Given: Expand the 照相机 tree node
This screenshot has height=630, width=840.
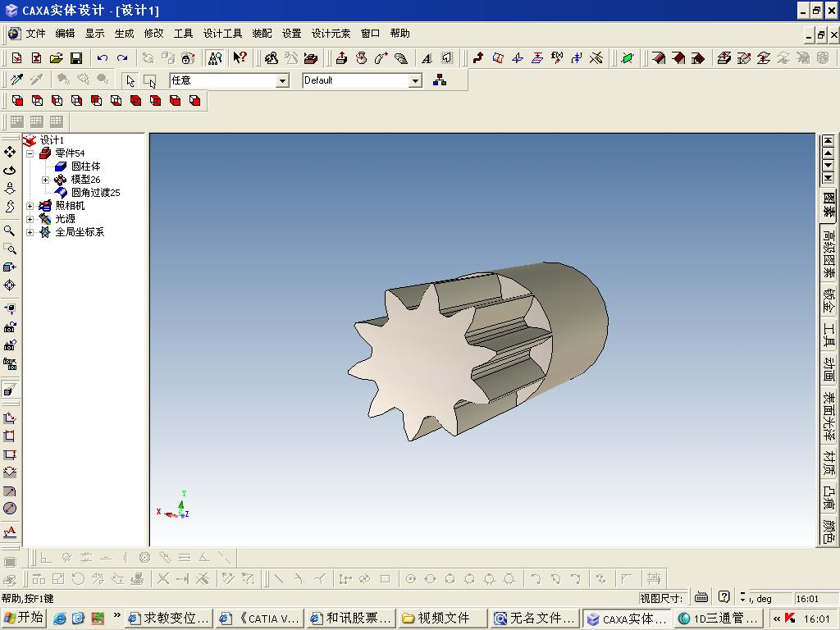Looking at the screenshot, I should point(30,206).
